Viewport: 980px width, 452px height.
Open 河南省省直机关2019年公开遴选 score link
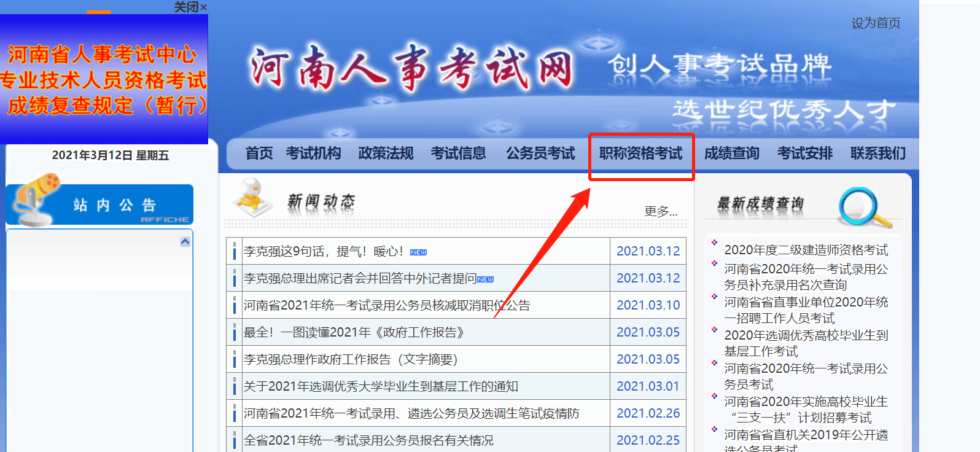point(806,440)
